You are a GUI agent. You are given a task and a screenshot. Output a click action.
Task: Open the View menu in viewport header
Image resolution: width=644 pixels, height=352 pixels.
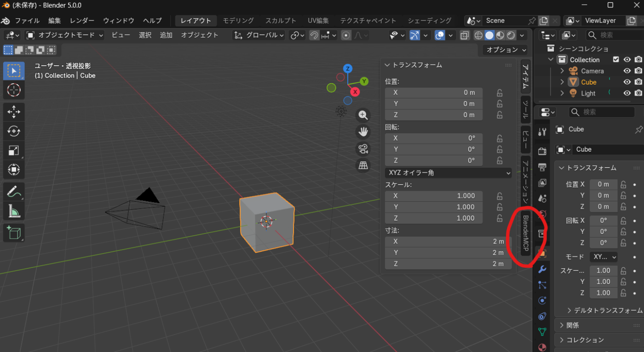click(x=121, y=35)
